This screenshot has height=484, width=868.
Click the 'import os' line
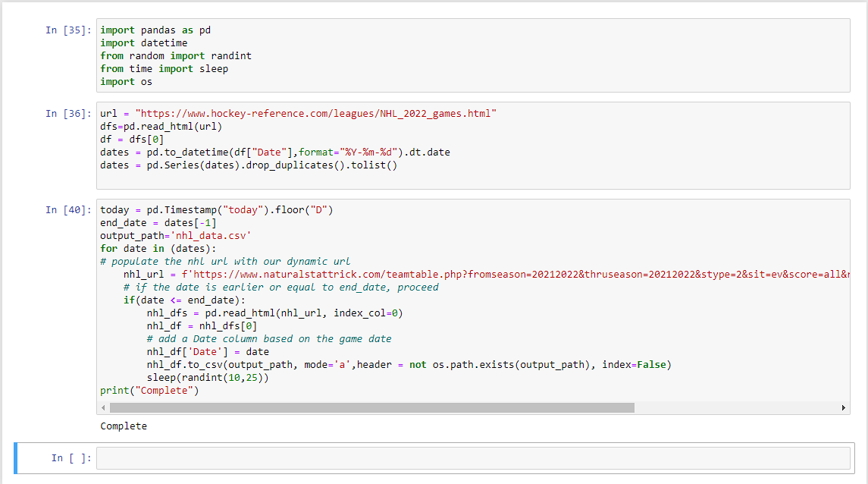pos(126,81)
